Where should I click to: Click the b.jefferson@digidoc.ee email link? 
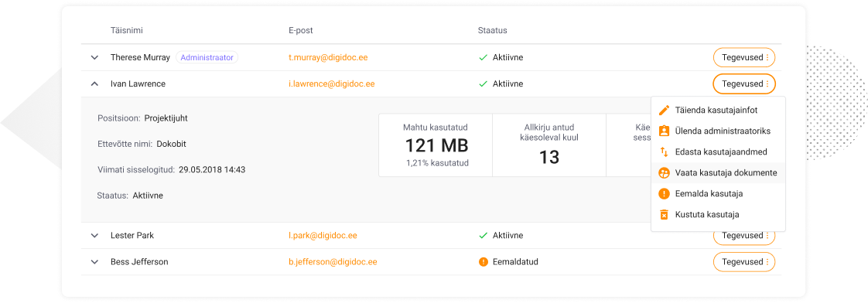[x=333, y=261]
